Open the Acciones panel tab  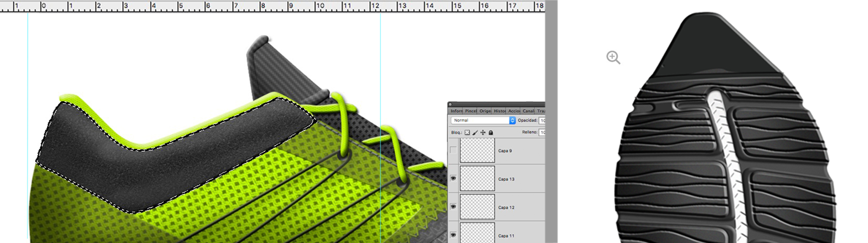point(514,111)
